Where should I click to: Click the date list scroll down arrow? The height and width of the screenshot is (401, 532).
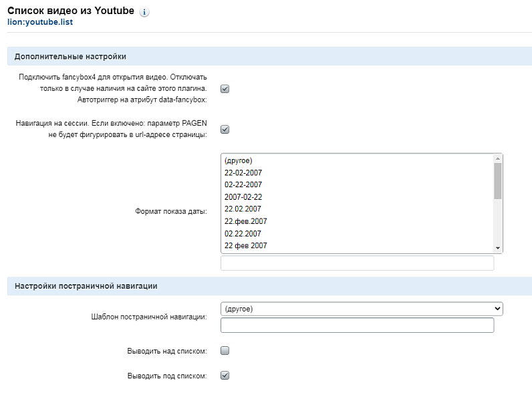497,248
